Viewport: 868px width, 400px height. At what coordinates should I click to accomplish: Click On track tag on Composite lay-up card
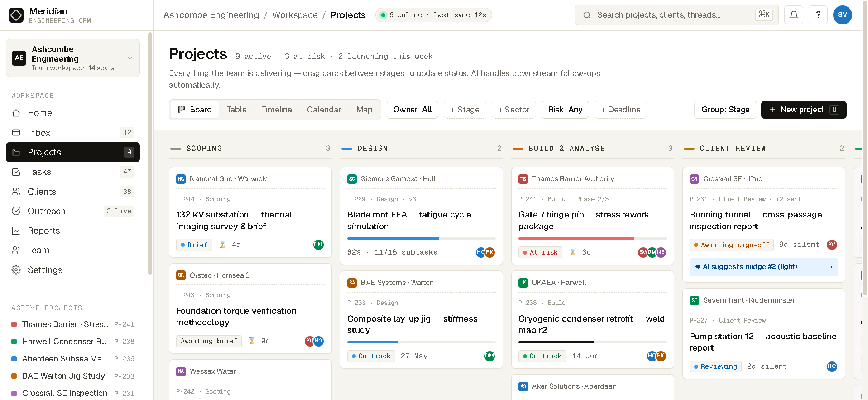coord(371,356)
